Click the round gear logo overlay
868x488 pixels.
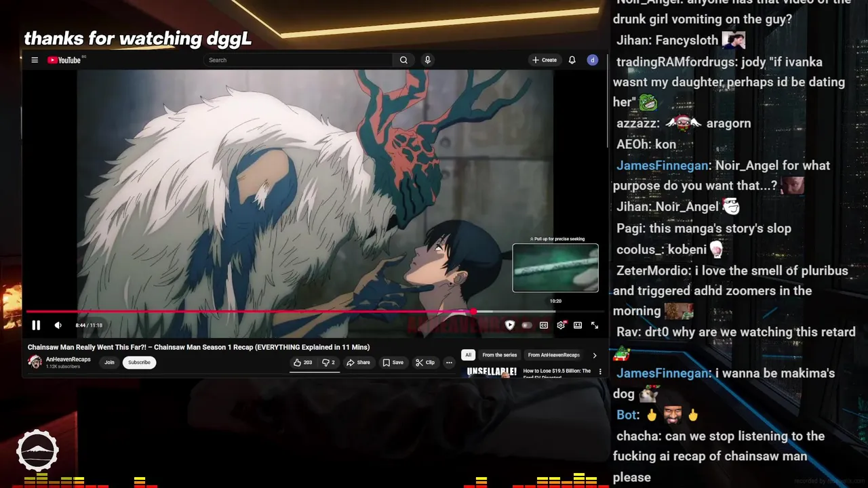tap(38, 451)
